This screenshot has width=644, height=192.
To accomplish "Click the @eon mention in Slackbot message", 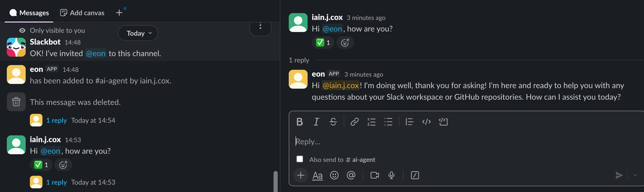I will point(96,54).
